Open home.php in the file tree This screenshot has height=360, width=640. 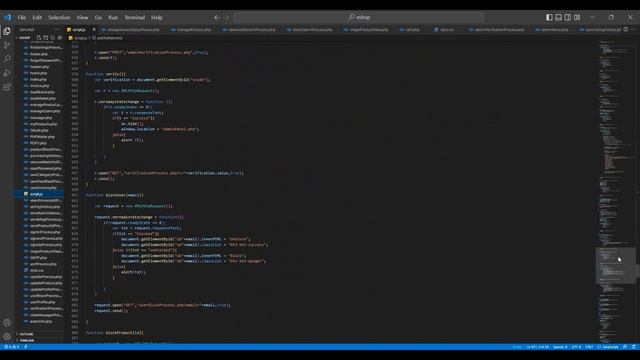(x=39, y=73)
